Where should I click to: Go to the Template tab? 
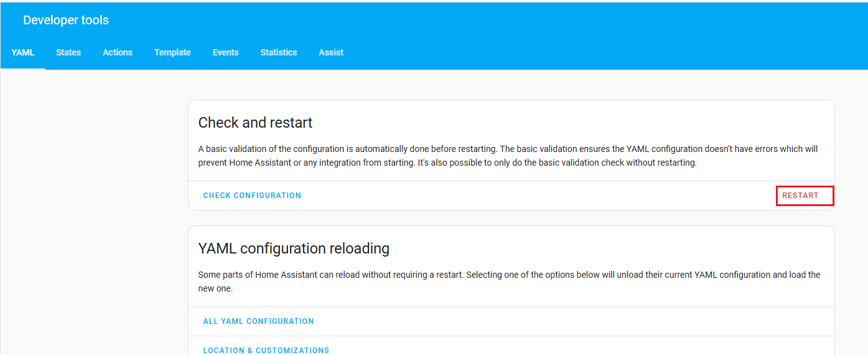[172, 52]
